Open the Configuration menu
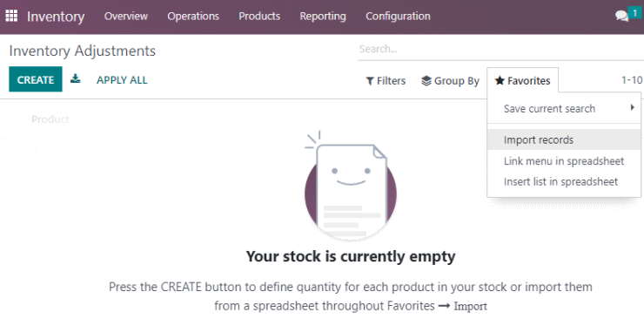The image size is (644, 319). point(398,17)
